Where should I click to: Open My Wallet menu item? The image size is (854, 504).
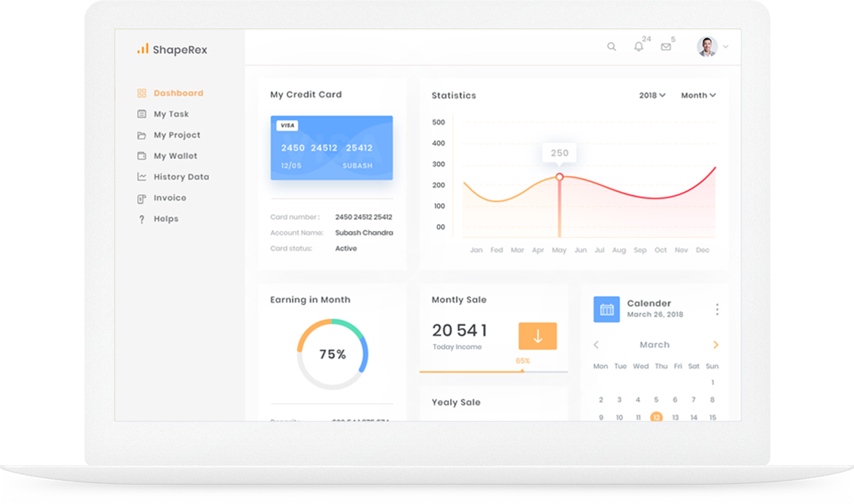click(175, 156)
